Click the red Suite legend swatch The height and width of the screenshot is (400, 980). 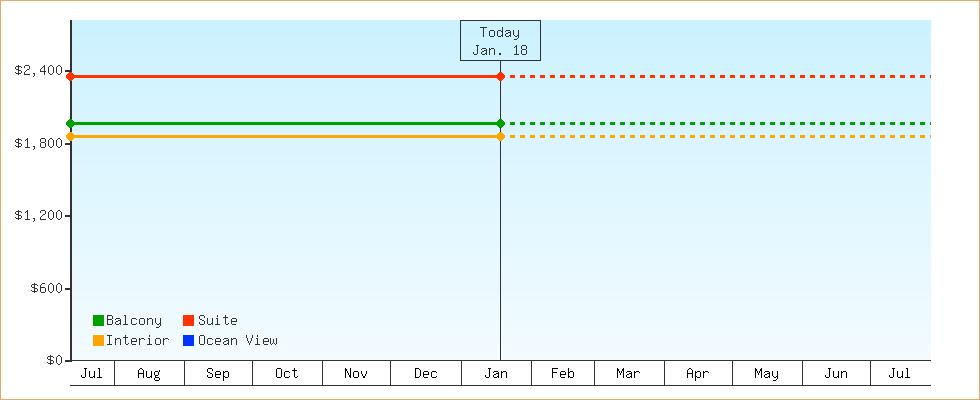coord(188,321)
